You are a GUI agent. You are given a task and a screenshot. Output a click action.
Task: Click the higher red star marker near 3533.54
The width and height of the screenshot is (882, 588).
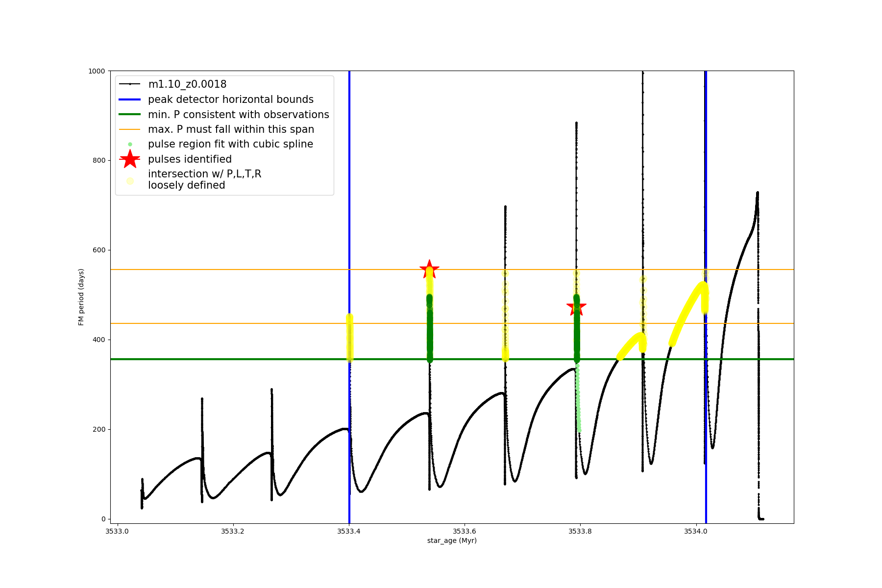point(429,269)
